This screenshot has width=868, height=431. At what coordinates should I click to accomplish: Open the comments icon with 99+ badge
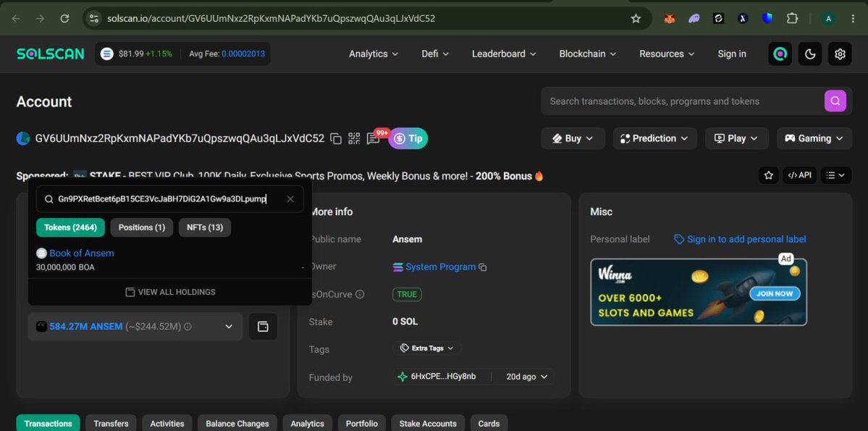click(x=374, y=138)
